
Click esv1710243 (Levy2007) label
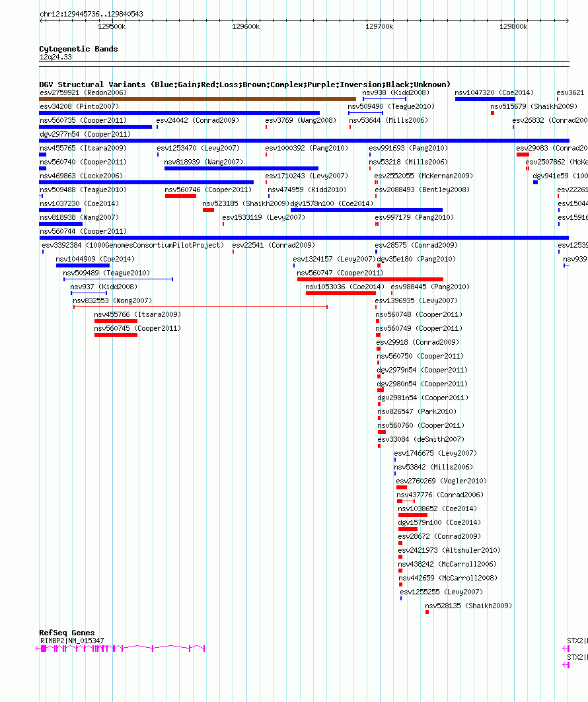click(x=307, y=176)
